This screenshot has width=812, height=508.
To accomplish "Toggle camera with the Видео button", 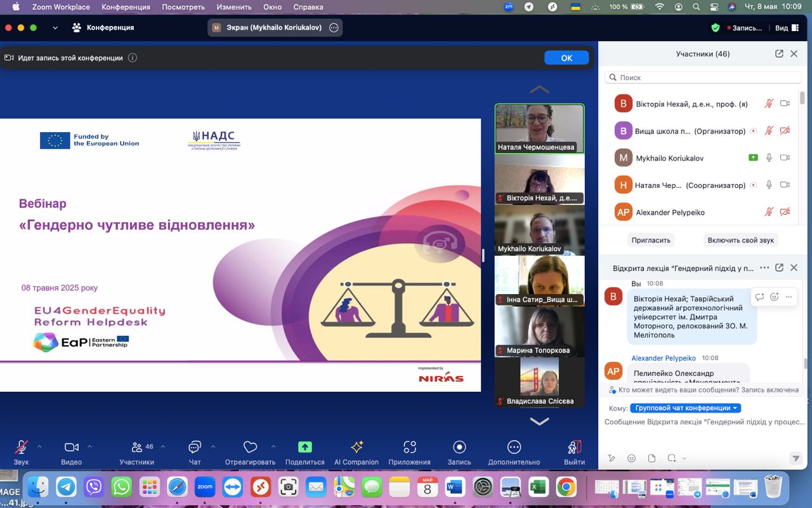I will point(71,447).
